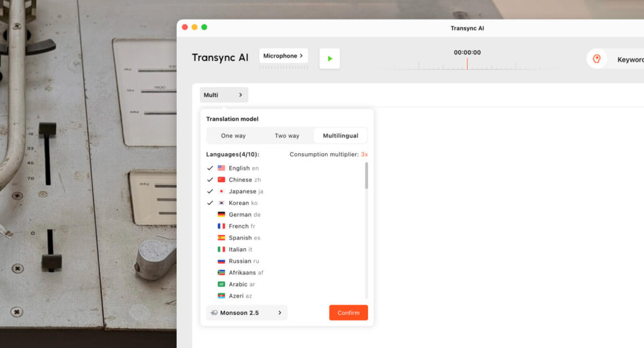Open the Multi language mode dropdown

click(224, 95)
